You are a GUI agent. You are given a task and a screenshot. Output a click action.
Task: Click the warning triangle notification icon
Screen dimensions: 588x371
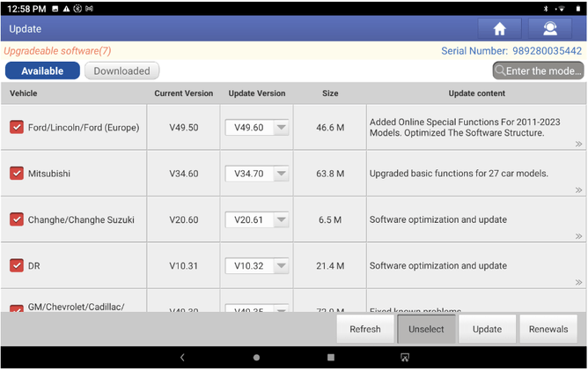click(x=66, y=9)
